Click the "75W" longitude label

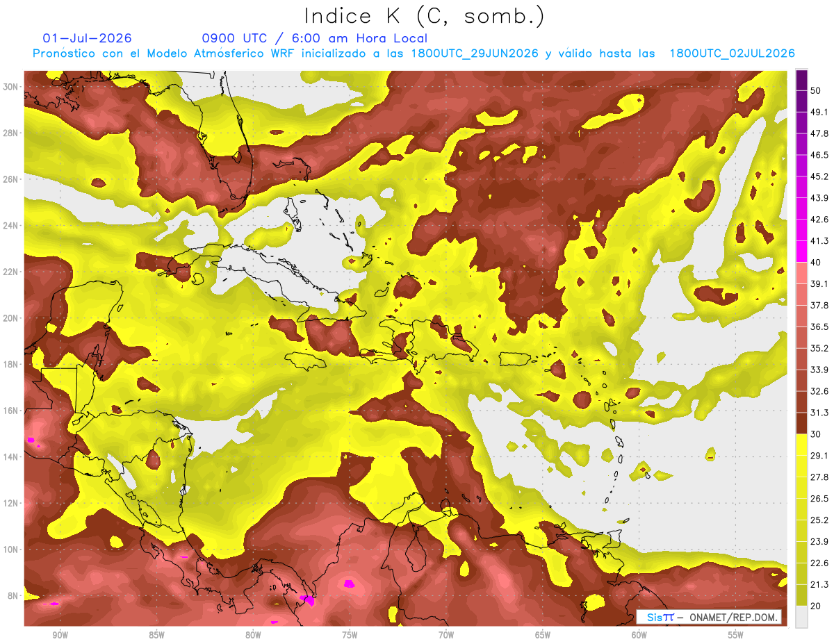tap(350, 636)
